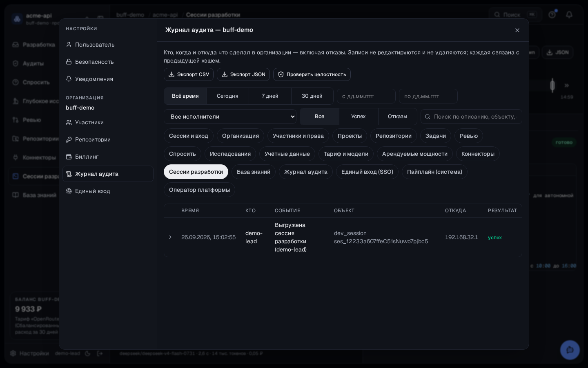Toggle the Единый вход (SSO) category chip
The image size is (588, 368).
pos(367,172)
